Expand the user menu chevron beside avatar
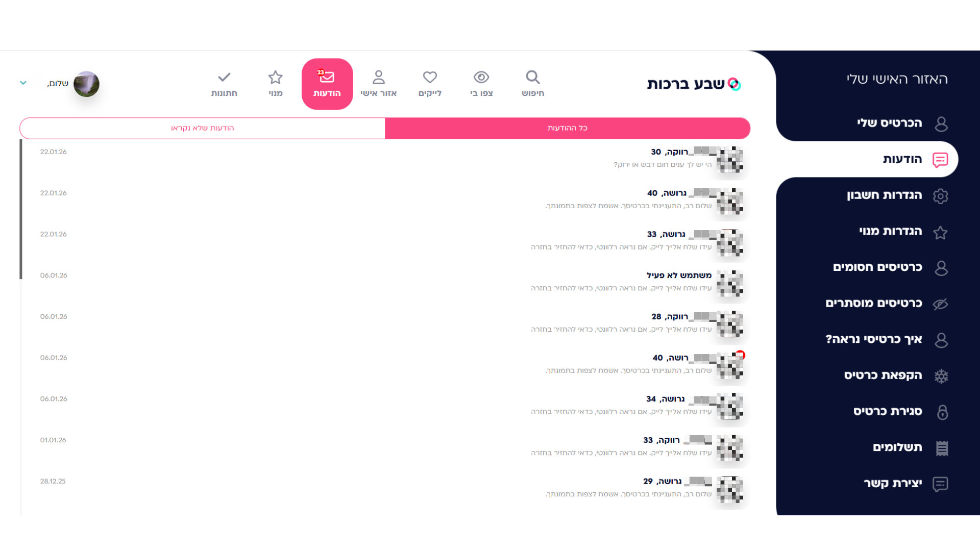This screenshot has height=551, width=980. point(23,83)
